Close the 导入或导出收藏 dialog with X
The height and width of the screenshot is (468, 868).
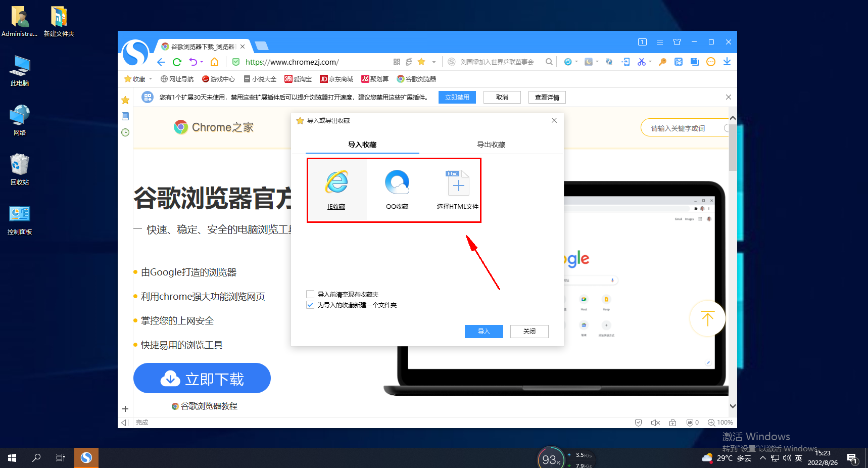[554, 120]
